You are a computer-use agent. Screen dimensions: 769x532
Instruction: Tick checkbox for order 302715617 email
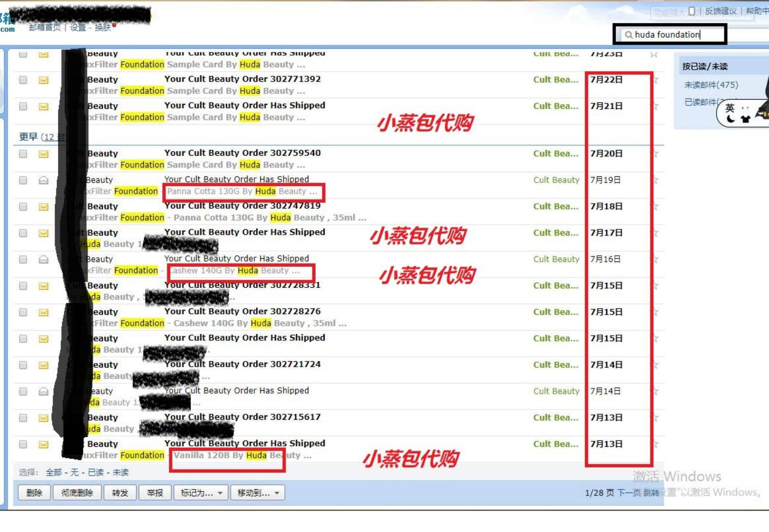tap(23, 418)
